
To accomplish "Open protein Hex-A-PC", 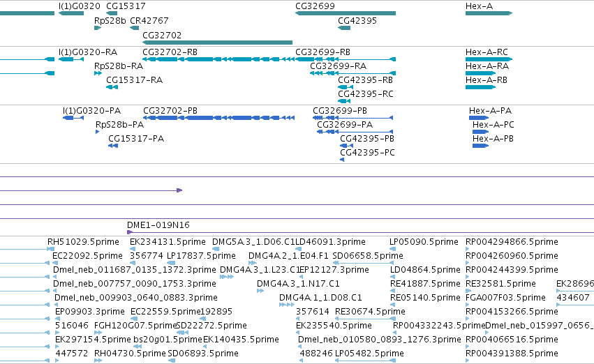I will click(493, 125).
